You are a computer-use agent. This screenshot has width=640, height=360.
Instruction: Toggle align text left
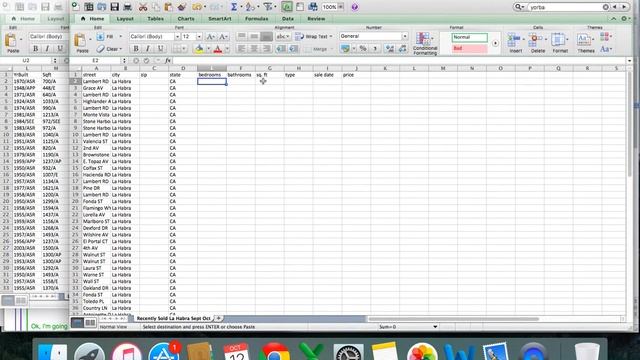tap(241, 49)
